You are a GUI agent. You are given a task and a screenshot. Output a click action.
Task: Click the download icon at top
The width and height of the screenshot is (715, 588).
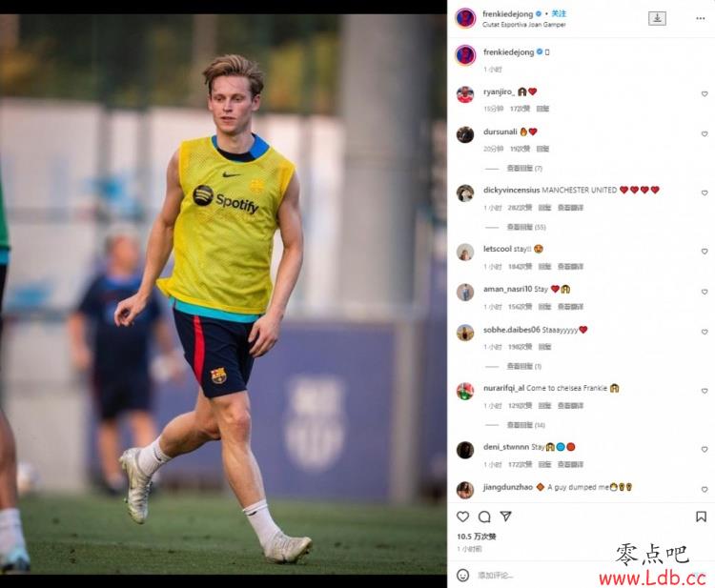click(x=657, y=18)
